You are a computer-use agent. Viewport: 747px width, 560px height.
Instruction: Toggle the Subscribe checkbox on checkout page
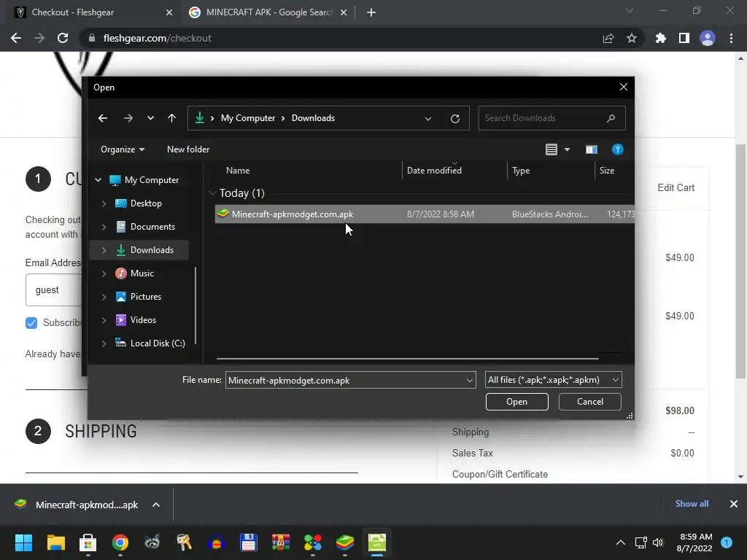[x=31, y=323]
